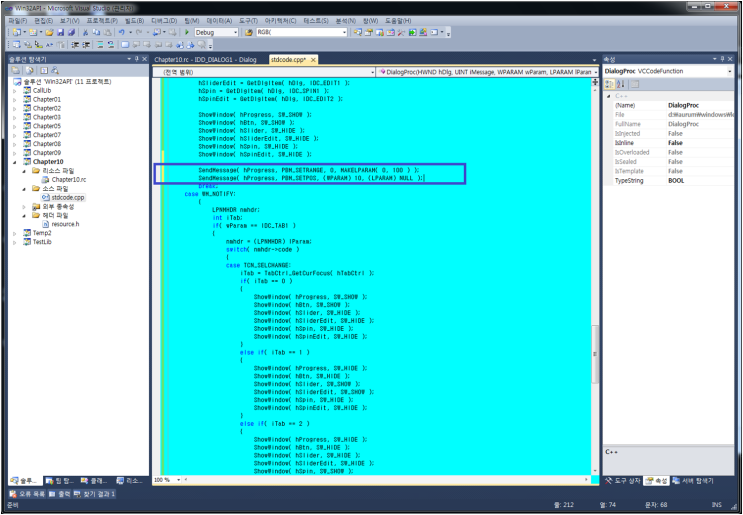Click the Cut scissors icon

tap(86, 32)
